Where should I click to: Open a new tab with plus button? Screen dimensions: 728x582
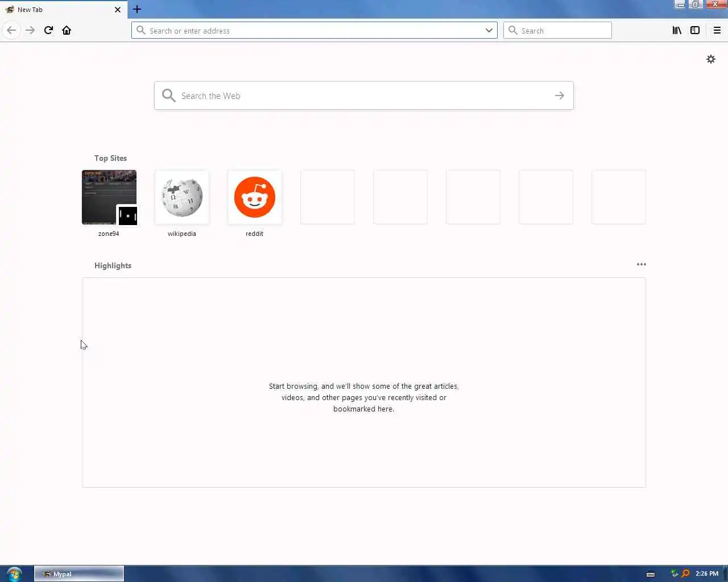point(137,9)
